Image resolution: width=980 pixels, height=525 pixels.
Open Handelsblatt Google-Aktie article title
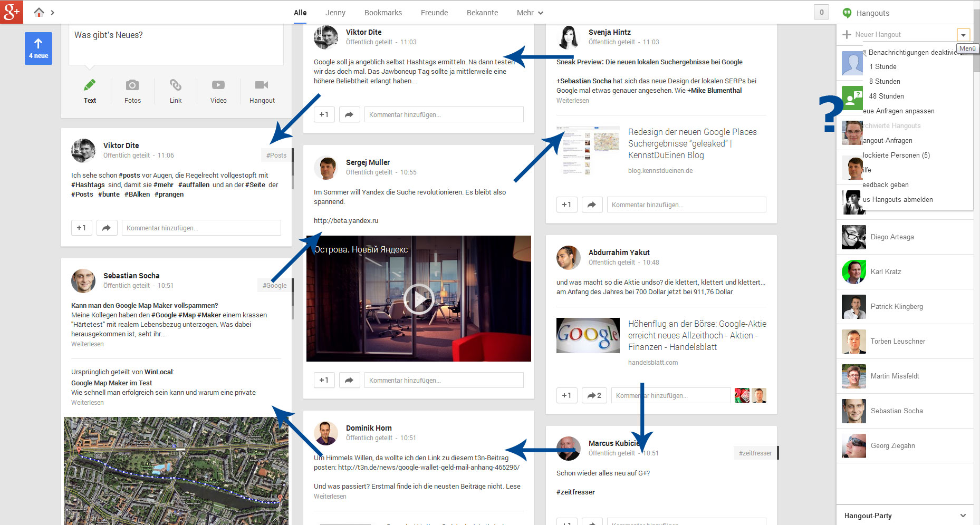(697, 335)
